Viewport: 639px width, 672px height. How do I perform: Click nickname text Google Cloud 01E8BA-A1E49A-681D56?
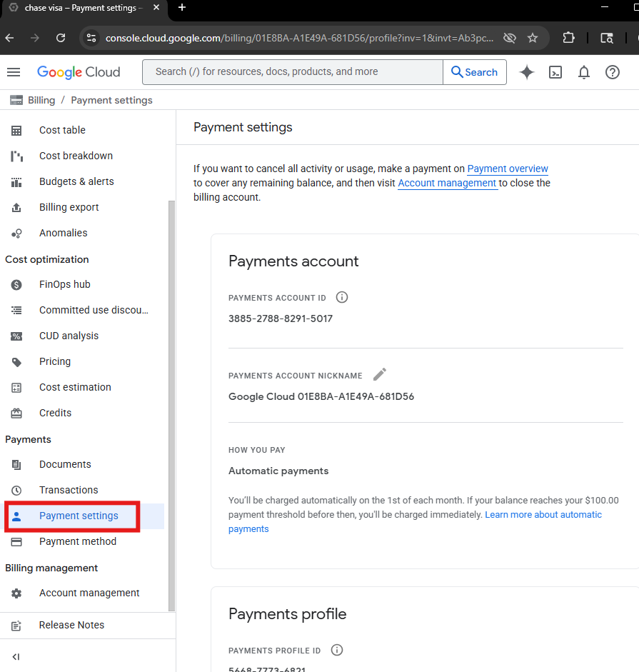(321, 396)
